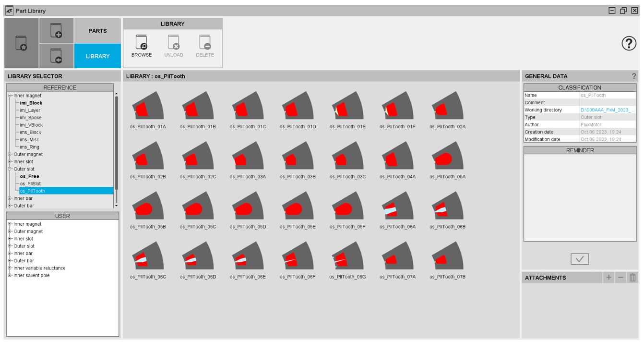Switch to the PARTS tab
The image size is (644, 342).
(97, 31)
